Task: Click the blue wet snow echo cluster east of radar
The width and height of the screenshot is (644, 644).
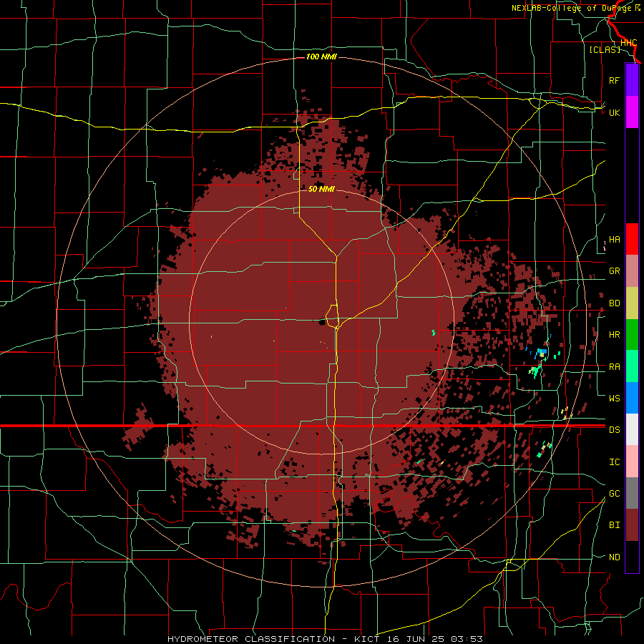Action: (542, 352)
